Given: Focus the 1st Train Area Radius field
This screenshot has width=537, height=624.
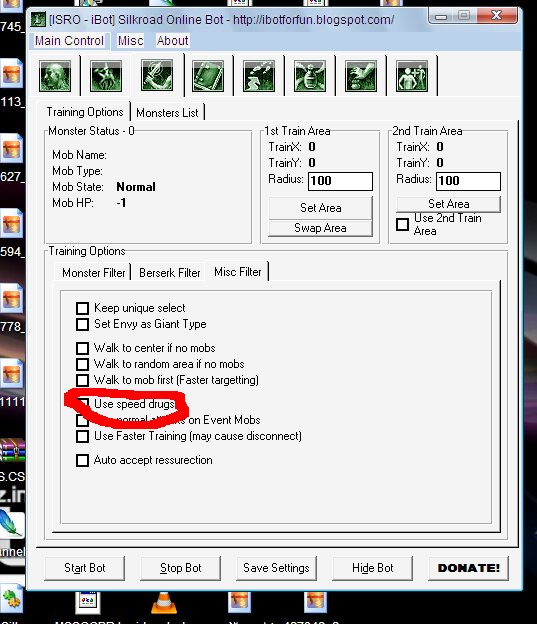Looking at the screenshot, I should coord(340,181).
